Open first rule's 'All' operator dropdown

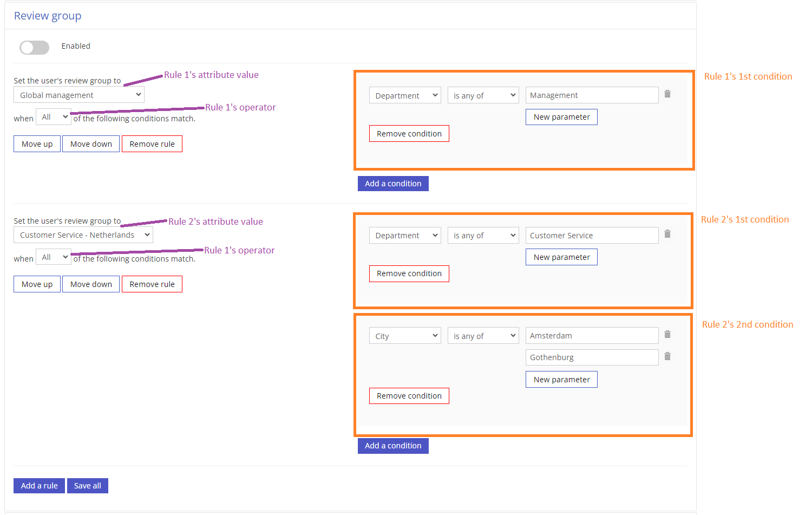click(x=54, y=117)
